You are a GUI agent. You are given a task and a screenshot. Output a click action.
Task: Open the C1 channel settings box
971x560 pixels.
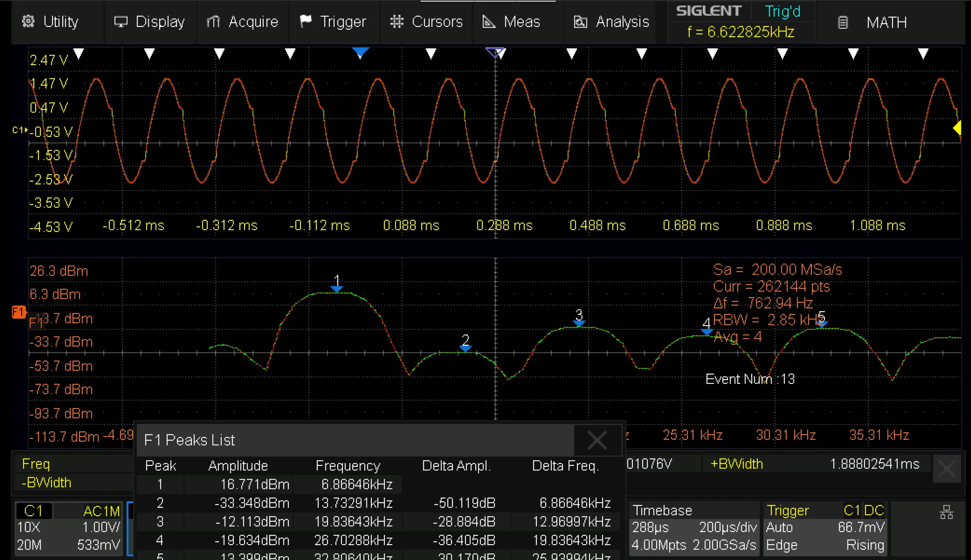coord(69,528)
